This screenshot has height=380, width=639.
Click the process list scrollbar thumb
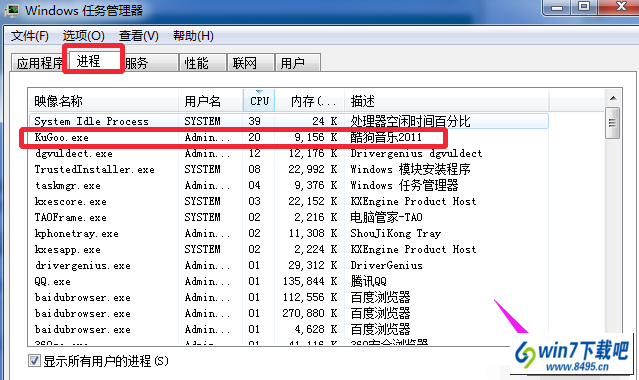point(613,123)
